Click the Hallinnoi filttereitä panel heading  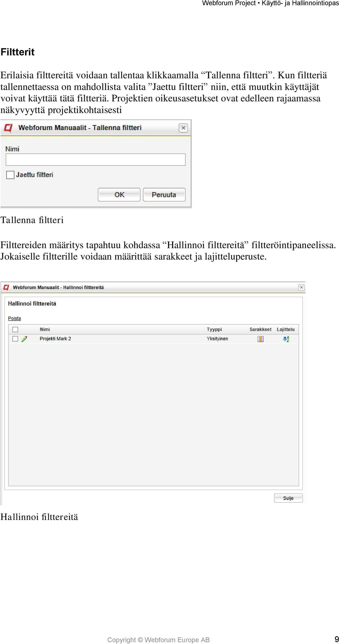[x=32, y=304]
